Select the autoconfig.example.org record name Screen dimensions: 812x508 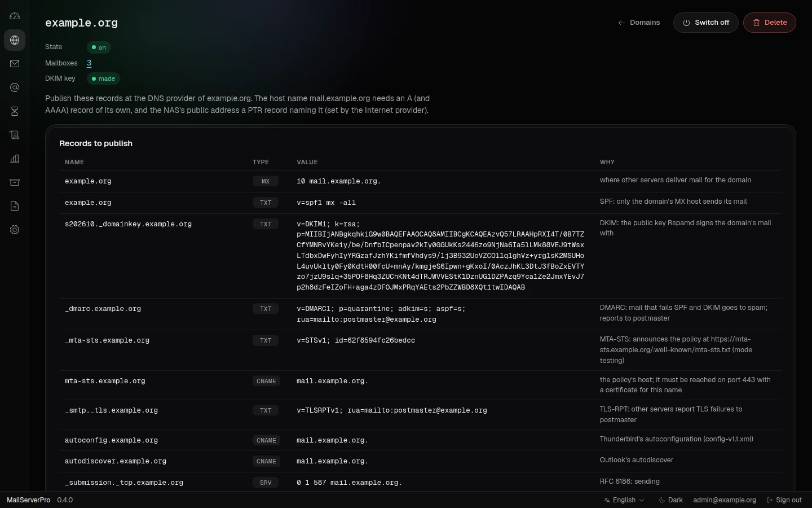(111, 440)
